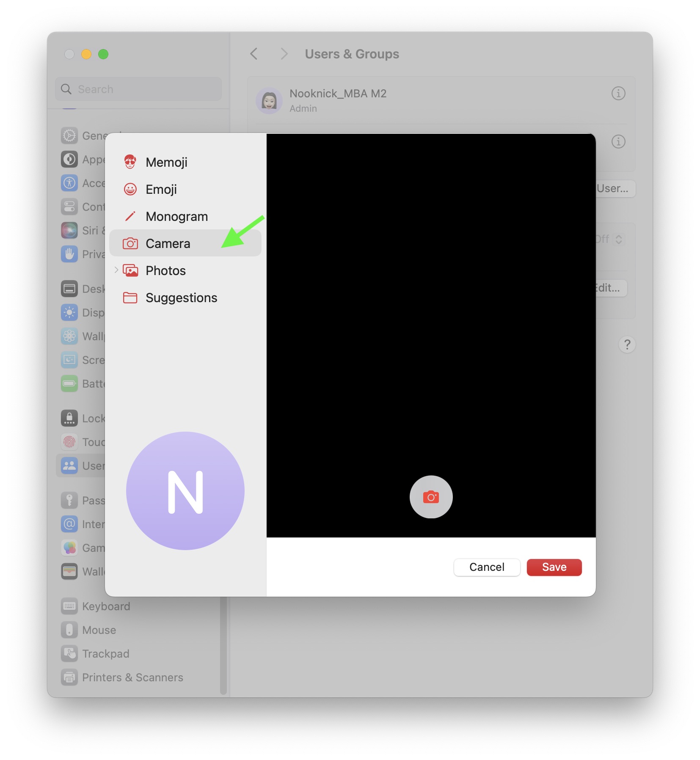Image resolution: width=700 pixels, height=760 pixels.
Task: Select the Emoji smiley icon
Action: tap(130, 189)
